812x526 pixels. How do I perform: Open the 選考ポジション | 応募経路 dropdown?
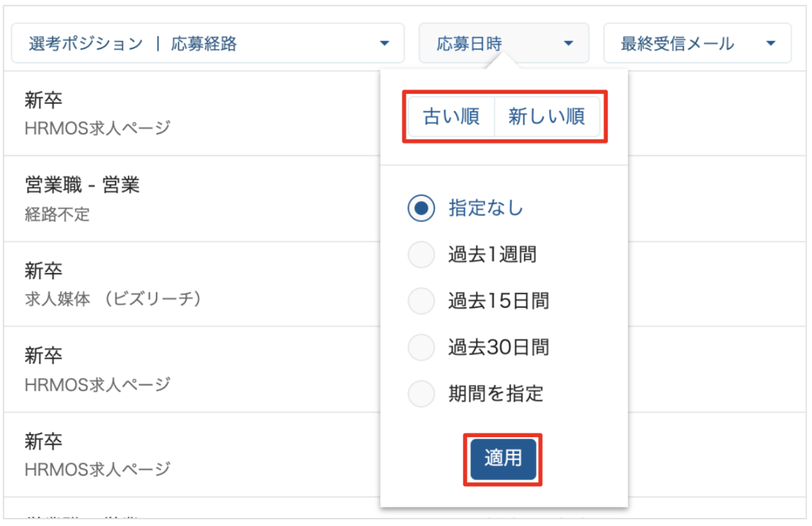point(208,43)
